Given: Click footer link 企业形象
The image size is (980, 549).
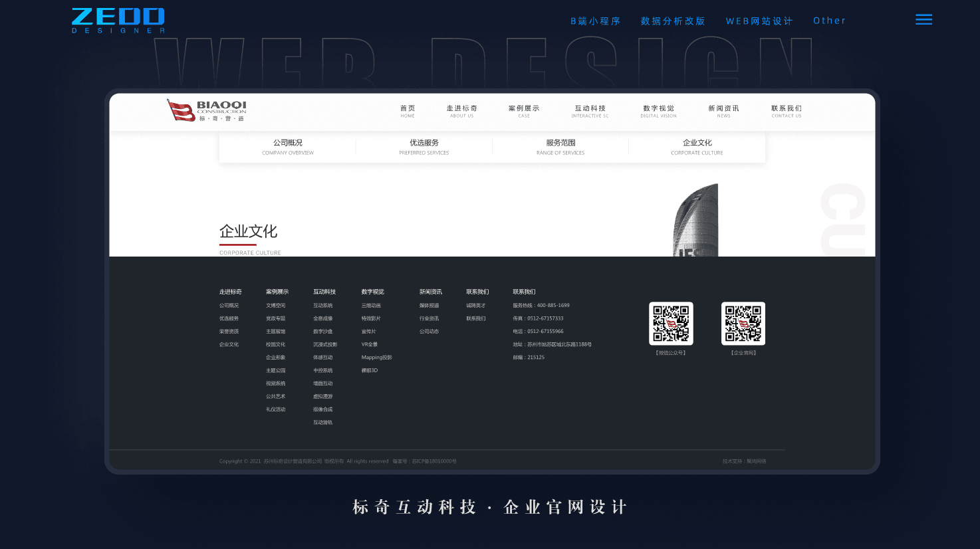Looking at the screenshot, I should pyautogui.click(x=275, y=358).
